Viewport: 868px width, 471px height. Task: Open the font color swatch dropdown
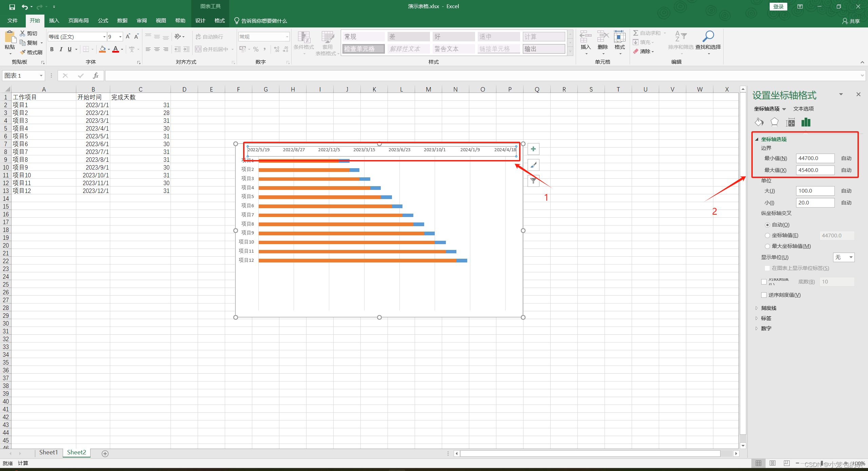(x=122, y=49)
